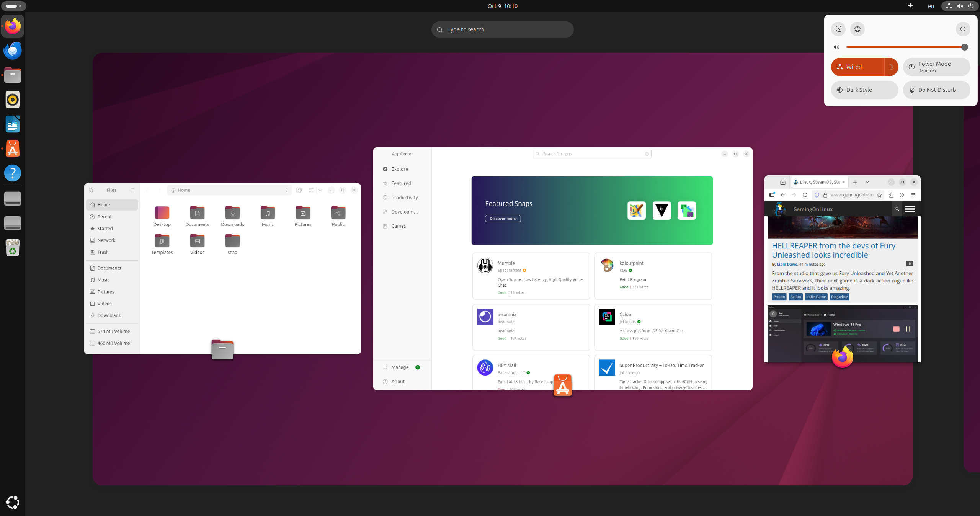This screenshot has width=980, height=516.
Task: Click the screenshot icon in quick settings
Action: pyautogui.click(x=838, y=29)
